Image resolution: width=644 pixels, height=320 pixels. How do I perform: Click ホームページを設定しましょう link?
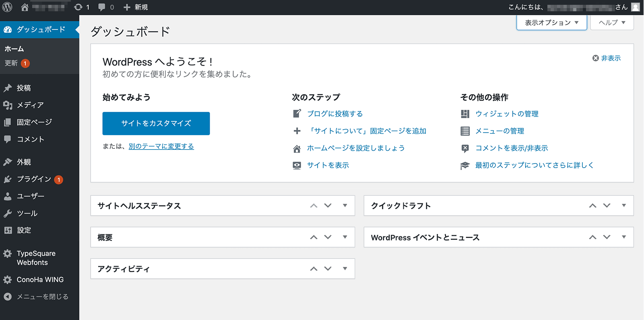tap(356, 148)
